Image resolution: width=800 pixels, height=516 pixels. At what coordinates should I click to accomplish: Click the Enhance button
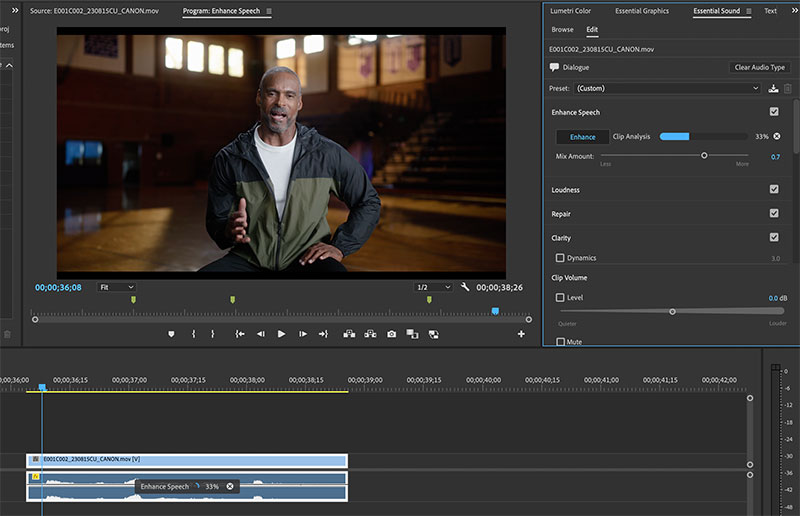[582, 137]
